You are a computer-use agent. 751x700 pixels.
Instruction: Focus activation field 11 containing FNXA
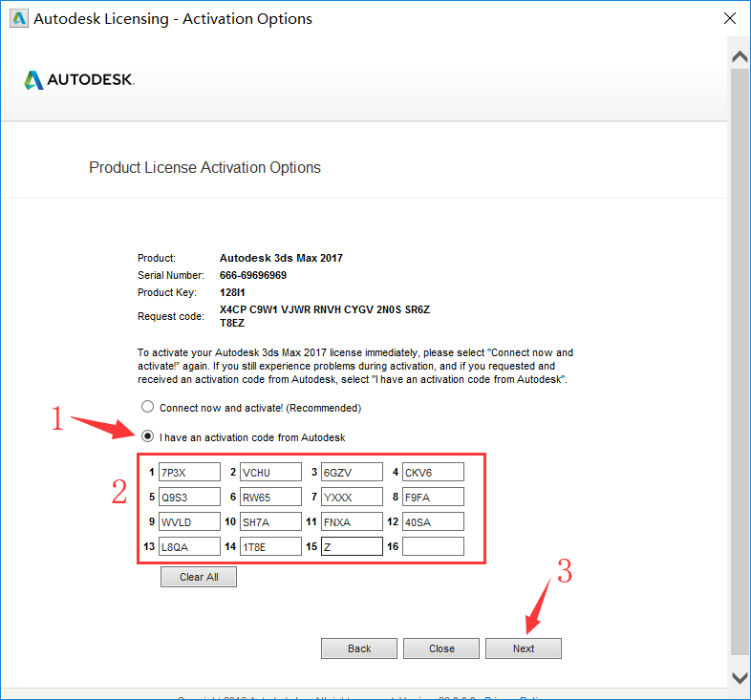pos(351,521)
